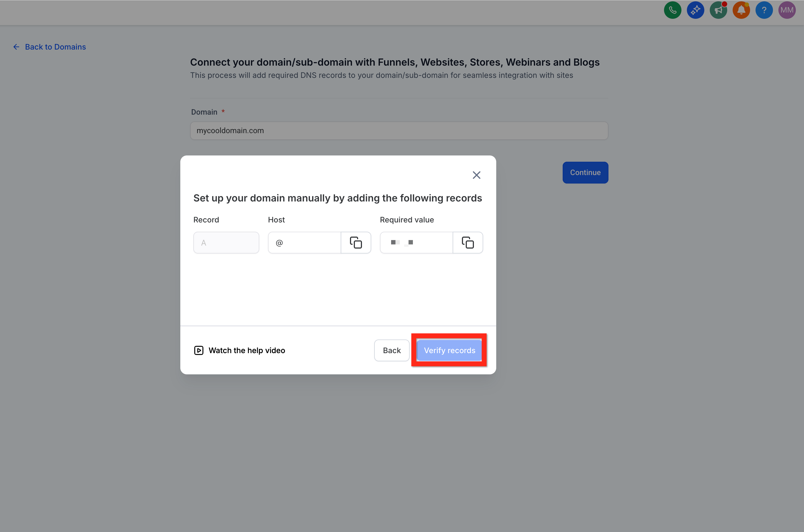The width and height of the screenshot is (804, 532).
Task: Copy the Host record value
Action: [x=356, y=243]
